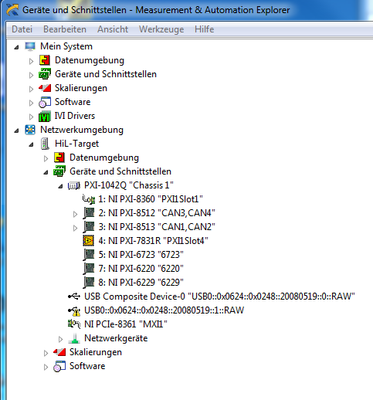Expand the IVI Drivers node

[x=31, y=117]
